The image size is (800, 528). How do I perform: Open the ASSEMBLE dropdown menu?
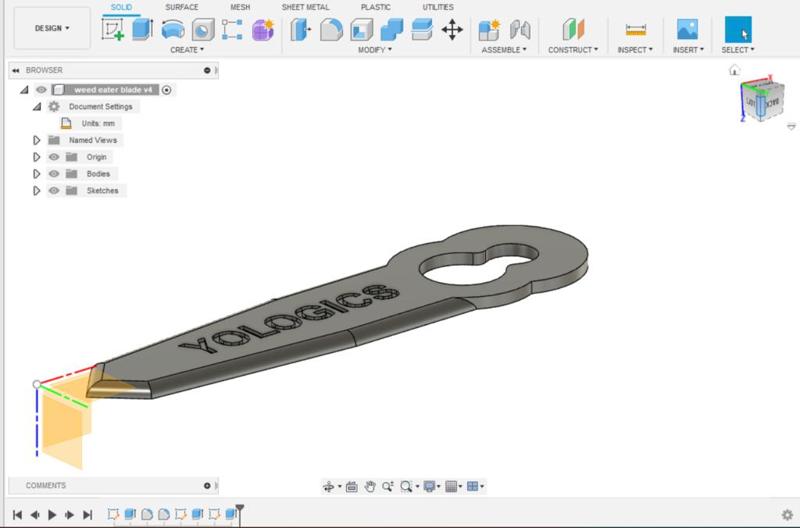pyautogui.click(x=504, y=49)
